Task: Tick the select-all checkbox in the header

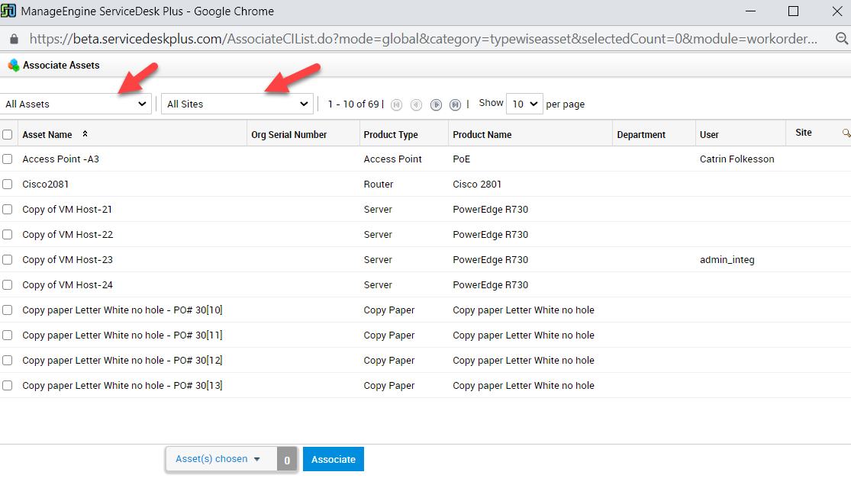Action: point(7,134)
